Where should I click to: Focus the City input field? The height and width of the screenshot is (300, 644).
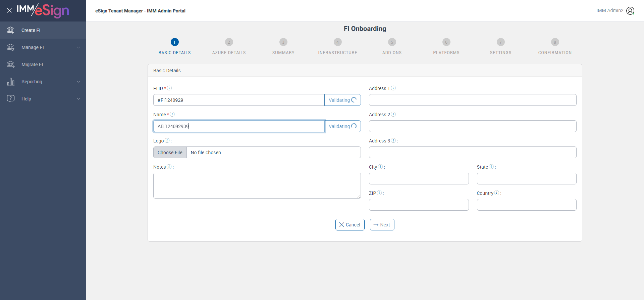click(x=419, y=179)
